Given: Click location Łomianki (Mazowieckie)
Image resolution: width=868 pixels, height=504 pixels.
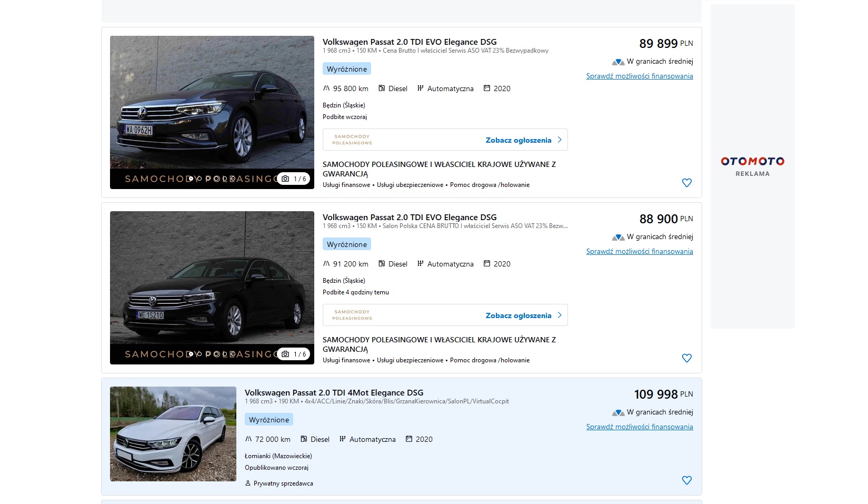Looking at the screenshot, I should pyautogui.click(x=278, y=456).
